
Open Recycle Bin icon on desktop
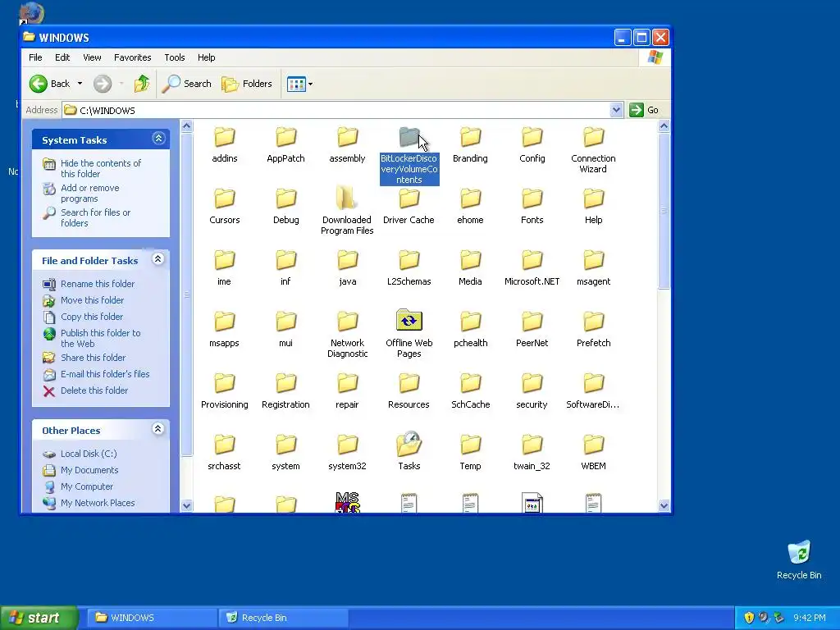(799, 559)
